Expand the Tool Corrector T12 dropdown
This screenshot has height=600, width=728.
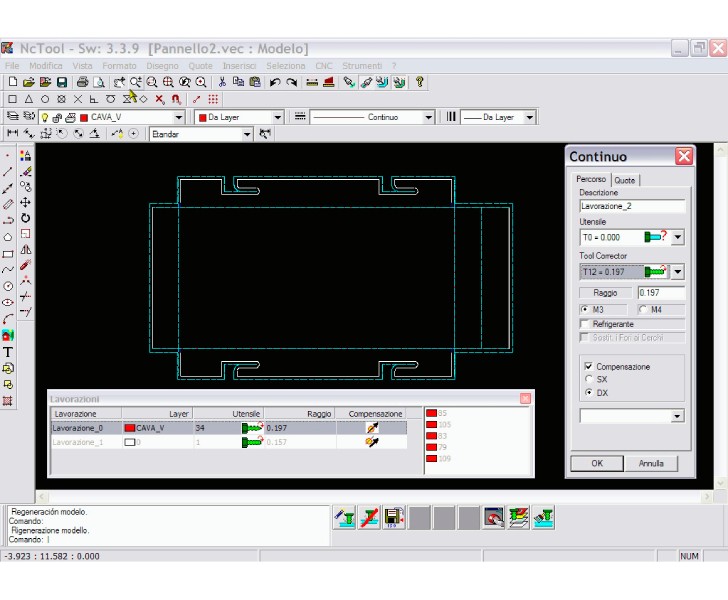pos(677,272)
